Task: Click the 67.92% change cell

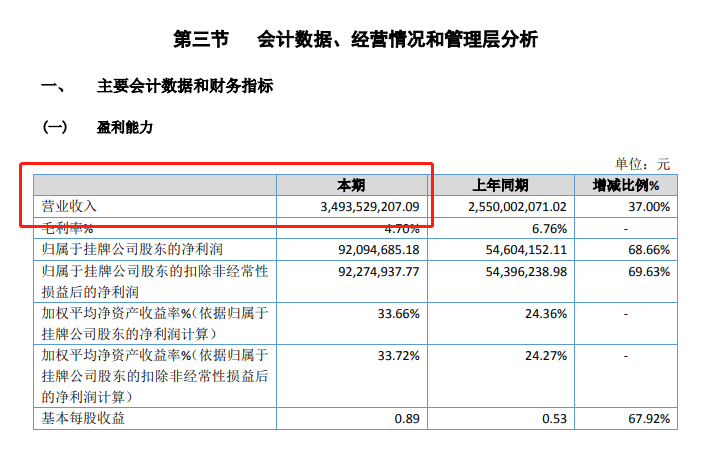Action: point(649,419)
